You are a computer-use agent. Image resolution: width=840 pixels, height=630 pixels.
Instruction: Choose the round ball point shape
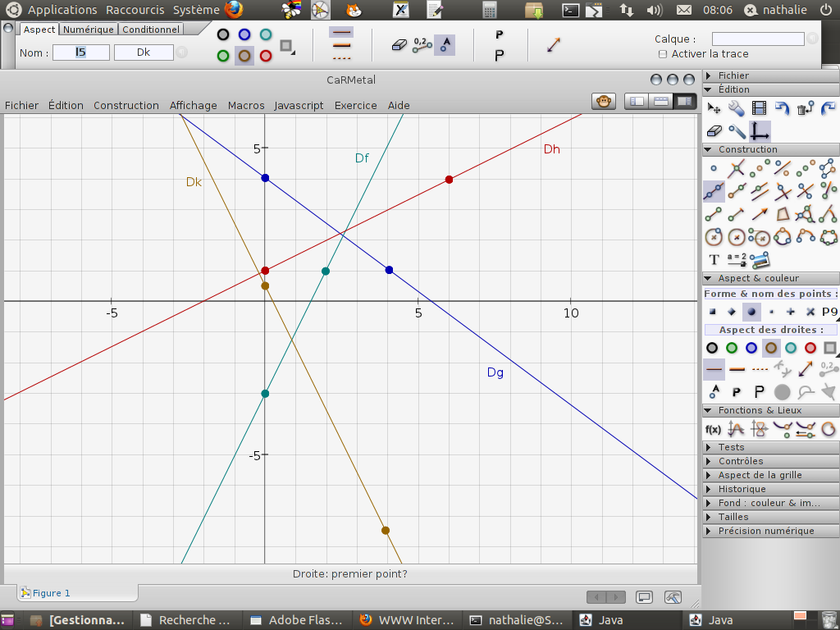point(751,312)
